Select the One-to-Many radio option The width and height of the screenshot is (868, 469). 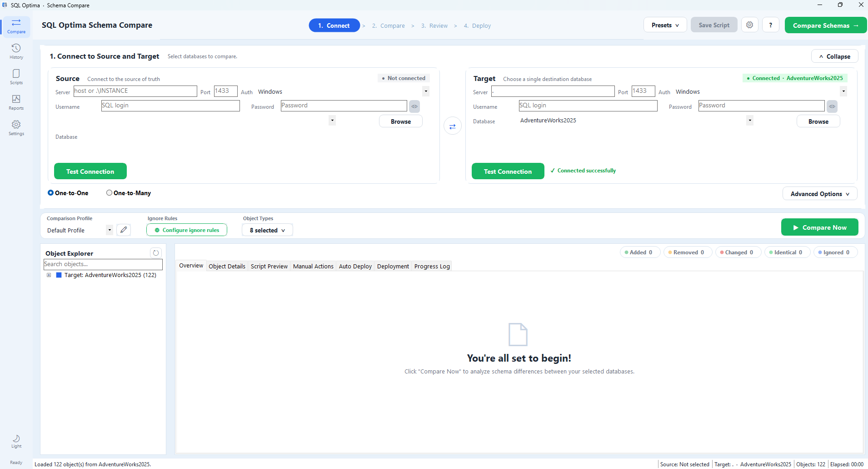coord(129,193)
